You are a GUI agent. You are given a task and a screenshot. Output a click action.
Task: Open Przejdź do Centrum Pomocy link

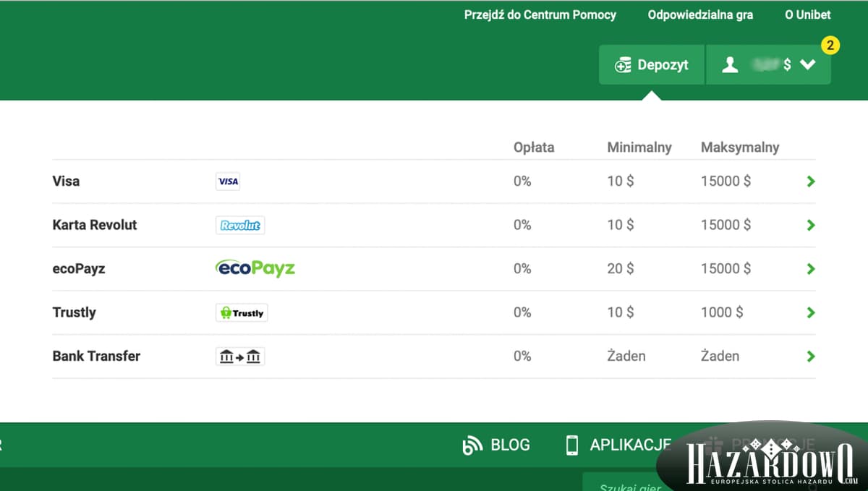pos(540,14)
